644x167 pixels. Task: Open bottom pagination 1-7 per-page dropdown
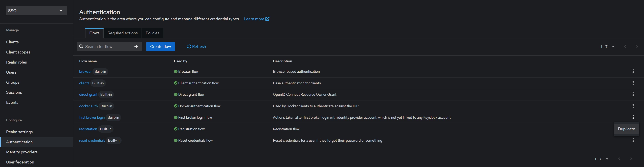click(602, 159)
